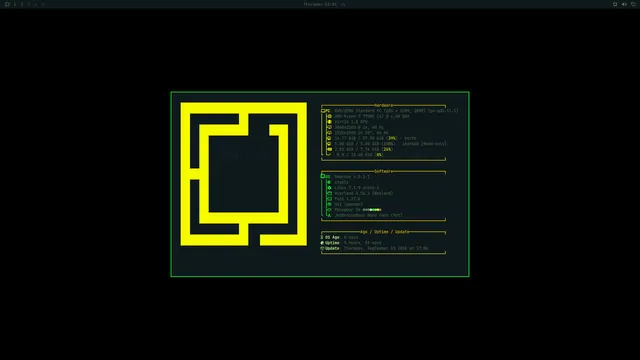Click the Software section title
The image size is (640, 360).
[384, 171]
